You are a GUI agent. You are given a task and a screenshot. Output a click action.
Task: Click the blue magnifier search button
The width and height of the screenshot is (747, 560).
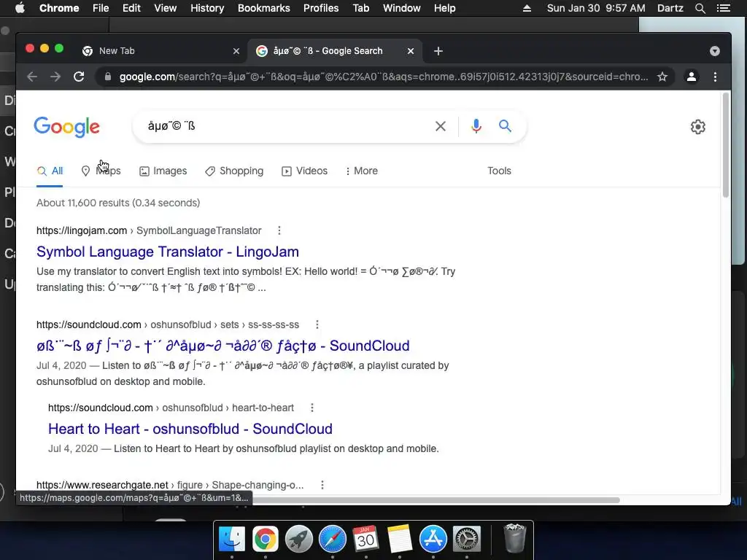click(505, 126)
